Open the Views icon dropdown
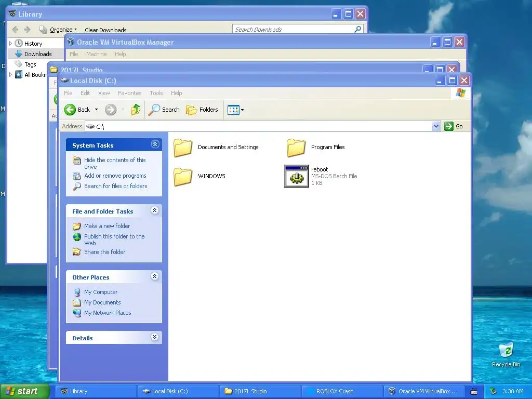The width and height of the screenshot is (532, 399). [235, 110]
